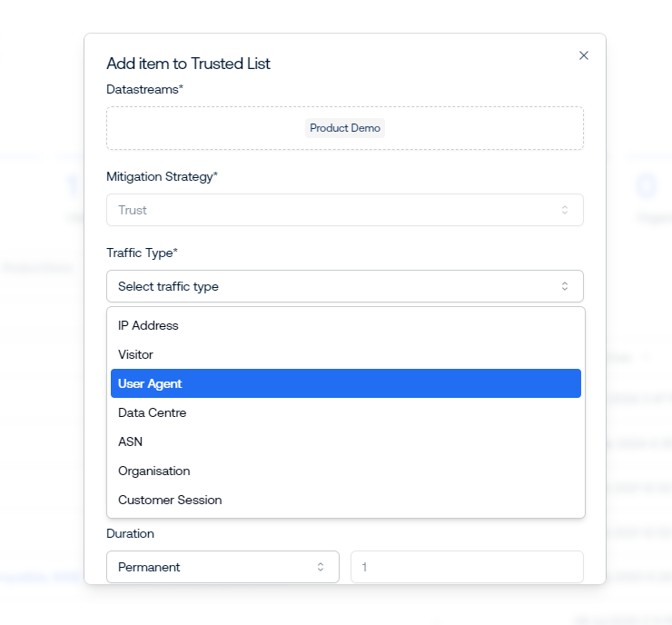Viewport: 672px width, 625px height.
Task: Click the Mitigation Strategy field label
Action: click(x=162, y=176)
